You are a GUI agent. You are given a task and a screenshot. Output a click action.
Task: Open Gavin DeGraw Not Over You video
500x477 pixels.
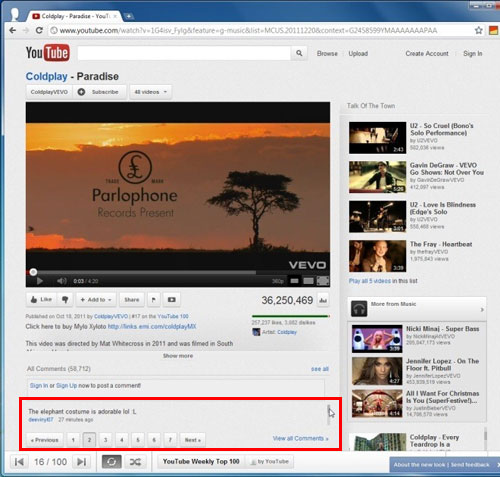(377, 177)
